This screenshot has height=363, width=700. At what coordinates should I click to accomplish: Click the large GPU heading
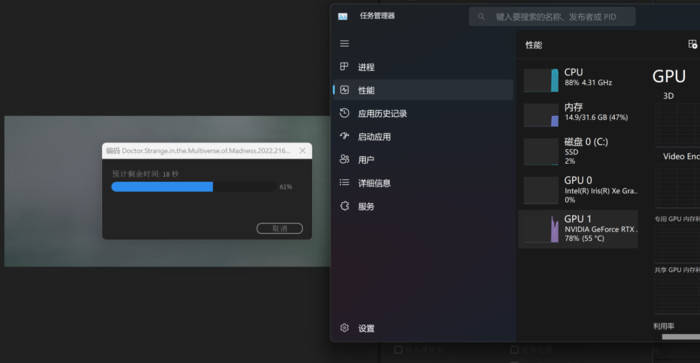[669, 77]
